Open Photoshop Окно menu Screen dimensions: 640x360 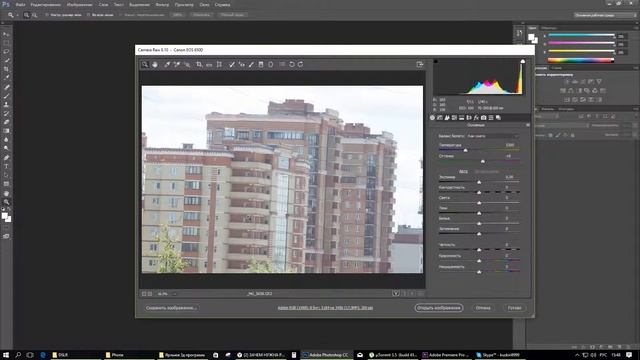[x=204, y=4]
